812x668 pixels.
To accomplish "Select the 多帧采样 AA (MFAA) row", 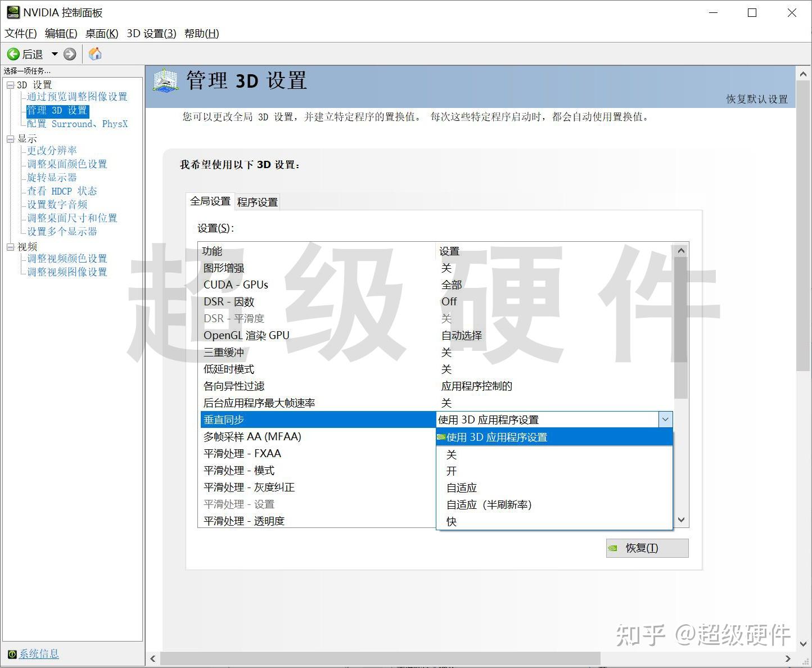I will [x=318, y=437].
